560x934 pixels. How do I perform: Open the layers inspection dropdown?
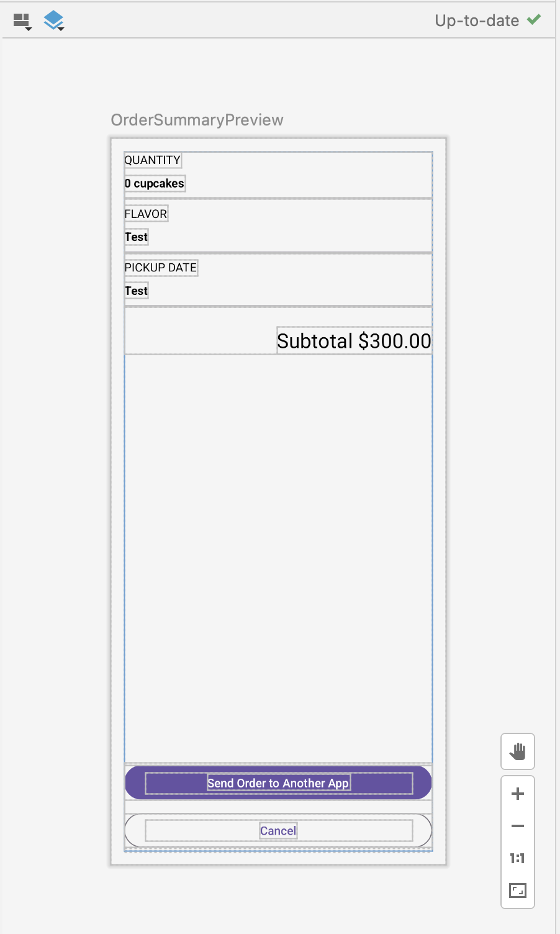click(54, 20)
